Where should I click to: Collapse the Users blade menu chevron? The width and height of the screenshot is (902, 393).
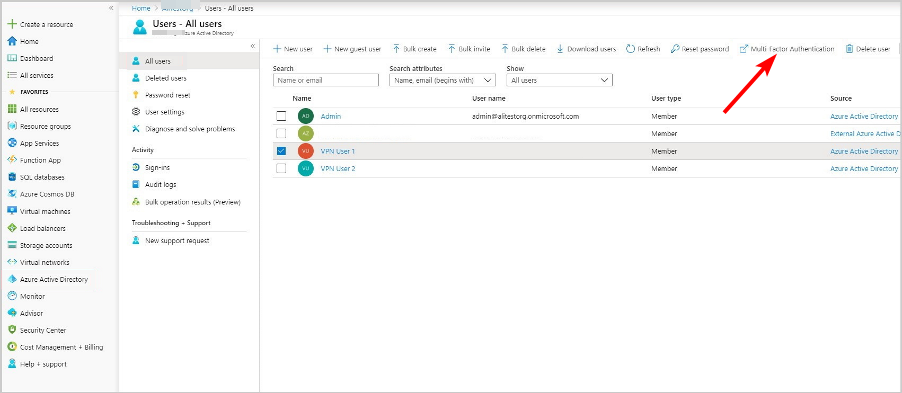point(253,46)
